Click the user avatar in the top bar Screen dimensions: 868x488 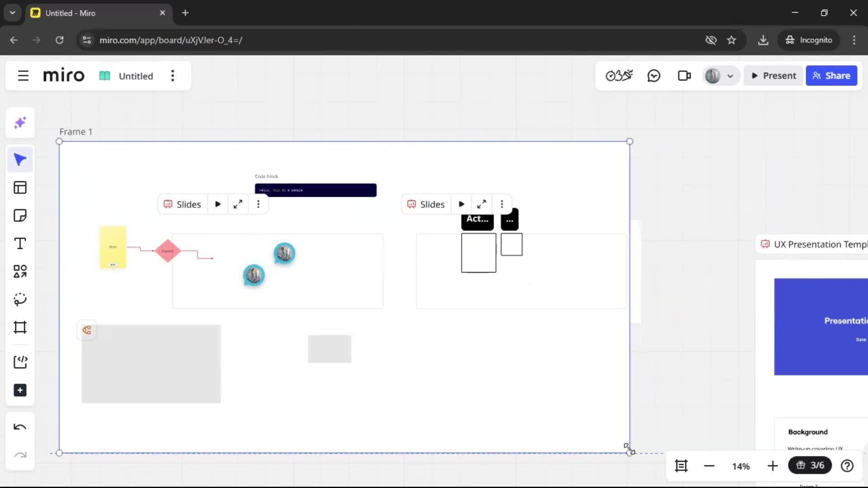pyautogui.click(x=712, y=76)
